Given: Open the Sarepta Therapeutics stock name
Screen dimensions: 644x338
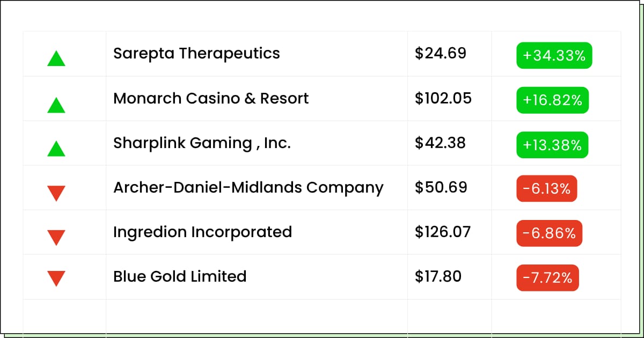Looking at the screenshot, I should pos(196,54).
